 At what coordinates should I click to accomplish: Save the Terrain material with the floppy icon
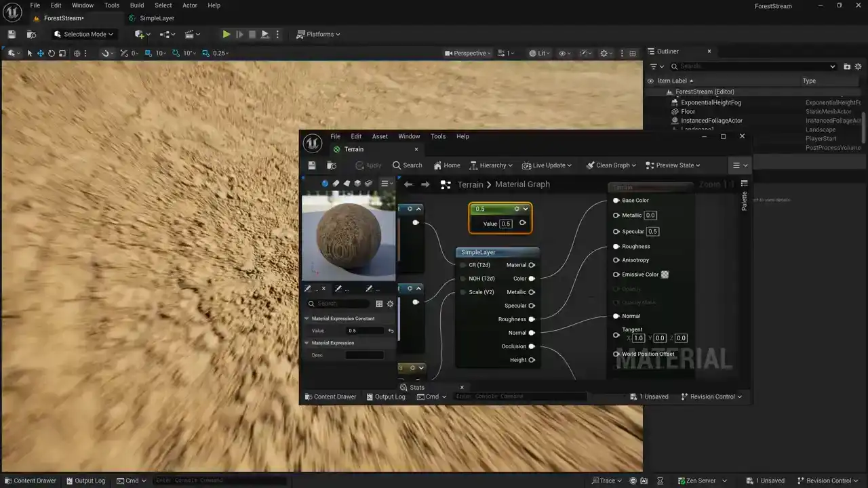[312, 165]
